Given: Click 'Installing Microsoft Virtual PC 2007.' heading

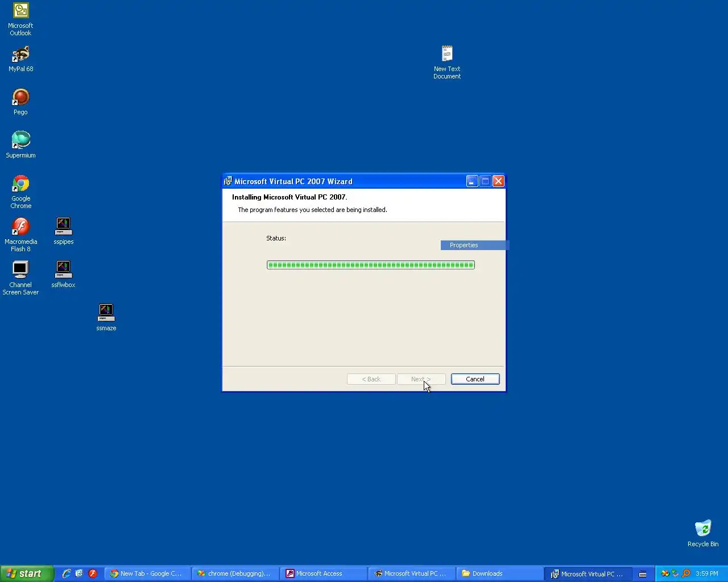Looking at the screenshot, I should click(289, 197).
